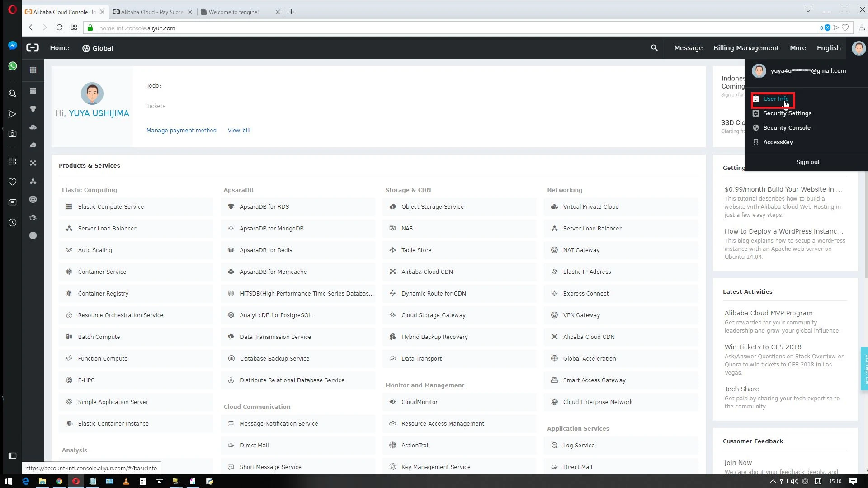
Task: Open Opera sidebar search icon
Action: coord(13,94)
